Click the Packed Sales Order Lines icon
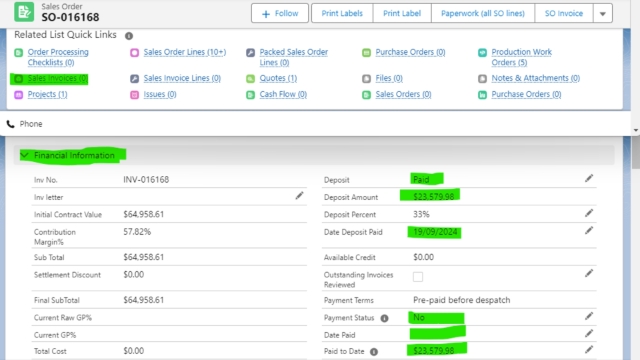The width and height of the screenshot is (640, 360). (x=251, y=52)
